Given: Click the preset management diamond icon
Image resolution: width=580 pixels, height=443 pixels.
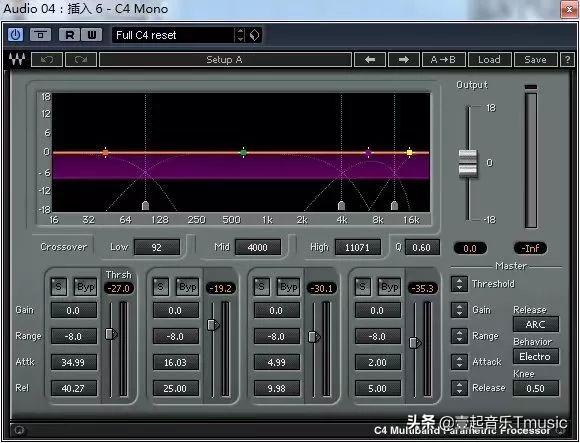Looking at the screenshot, I should point(255,35).
